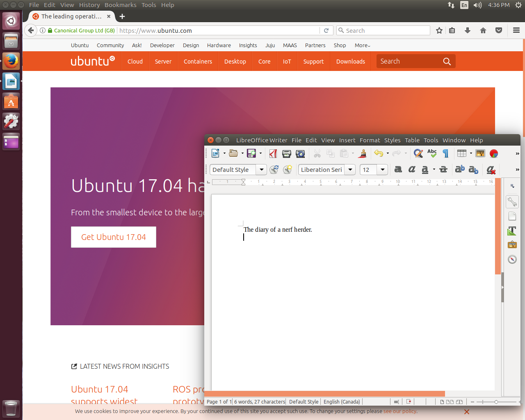Toggle Strikethrough formatting
This screenshot has height=420, width=525.
(x=443, y=169)
